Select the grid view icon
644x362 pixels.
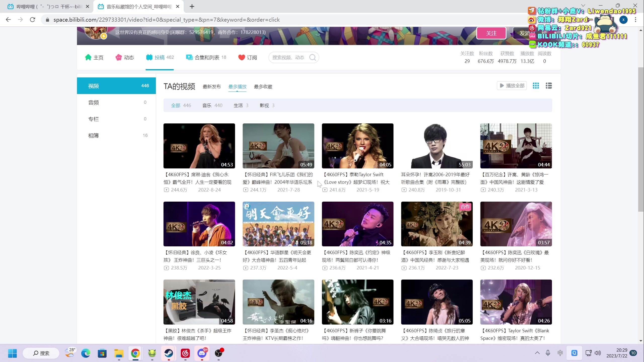click(536, 85)
